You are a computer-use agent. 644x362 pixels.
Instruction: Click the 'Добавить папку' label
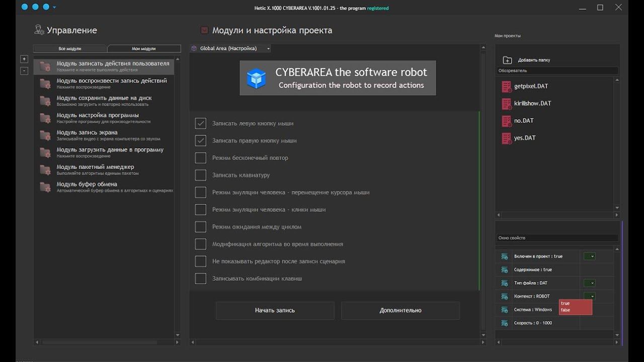tap(534, 60)
